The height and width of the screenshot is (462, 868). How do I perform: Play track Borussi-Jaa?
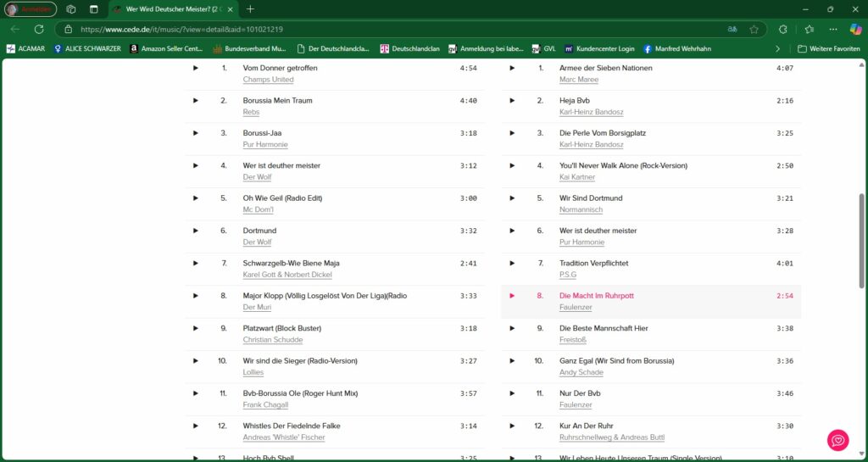196,133
